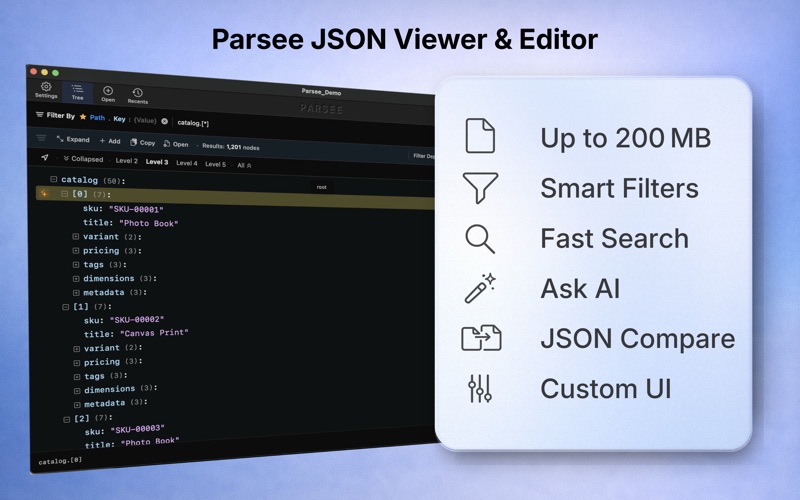Select the sku "SKU-00003" row
Image resolution: width=800 pixels, height=500 pixels.
point(125,430)
